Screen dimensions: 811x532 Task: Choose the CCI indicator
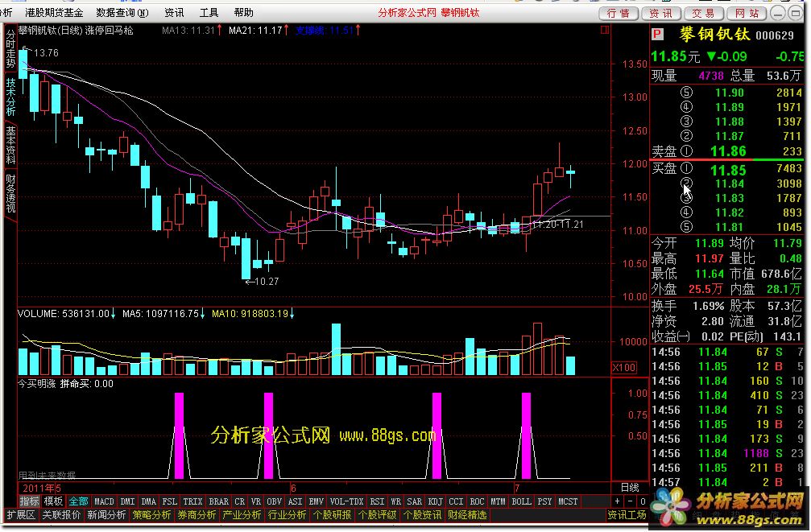pos(456,501)
